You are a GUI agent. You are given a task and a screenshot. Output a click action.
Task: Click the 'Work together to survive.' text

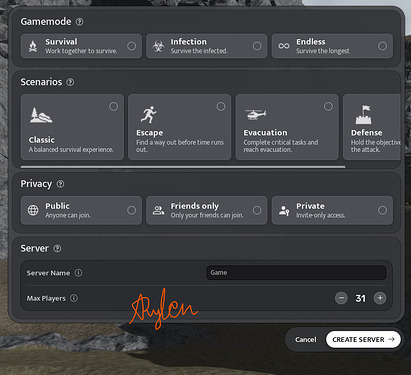[81, 51]
